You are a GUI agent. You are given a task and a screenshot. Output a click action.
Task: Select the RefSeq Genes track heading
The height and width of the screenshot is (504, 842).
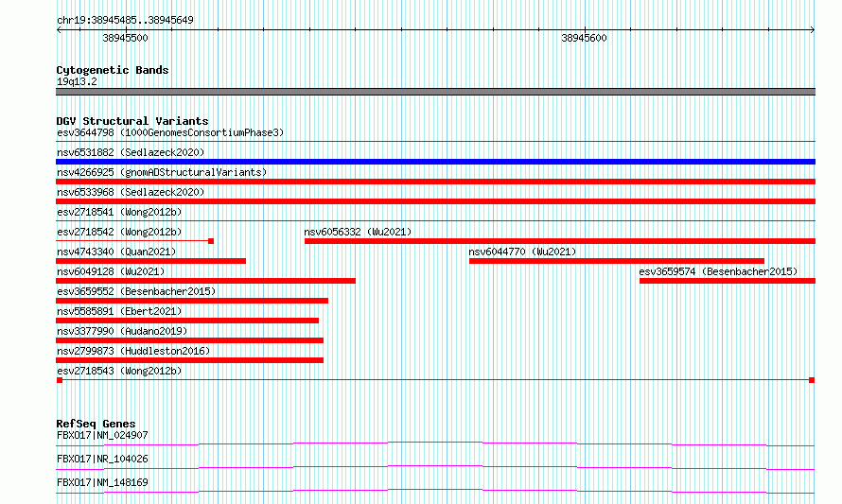96,424
